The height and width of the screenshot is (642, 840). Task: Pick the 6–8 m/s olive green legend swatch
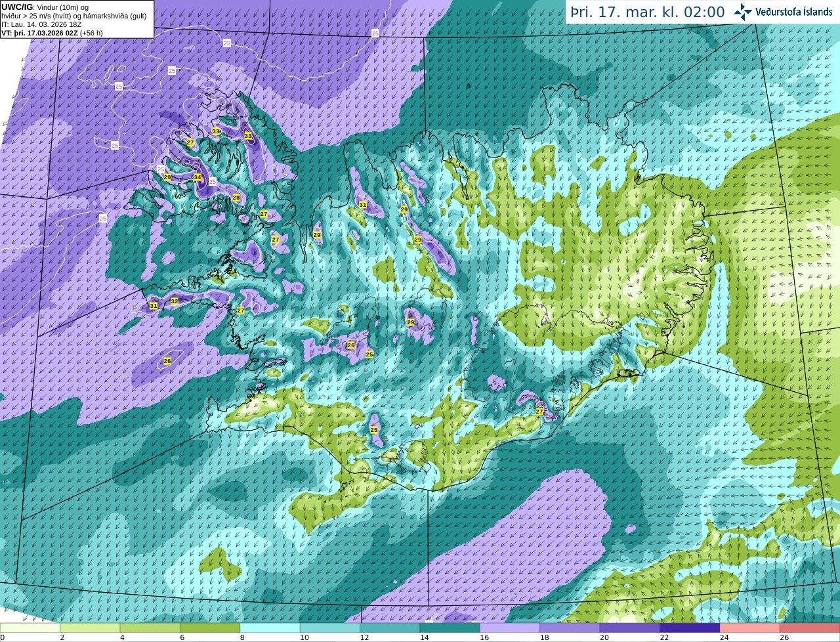pos(210,628)
